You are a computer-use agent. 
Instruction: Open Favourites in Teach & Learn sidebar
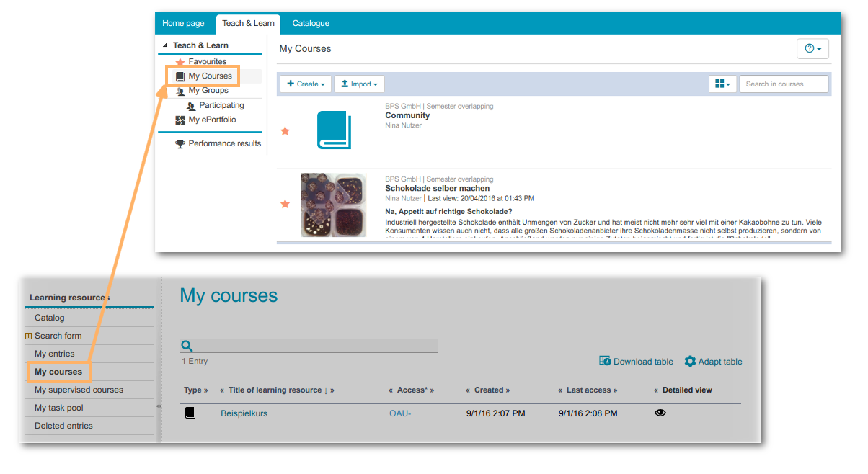pyautogui.click(x=207, y=62)
